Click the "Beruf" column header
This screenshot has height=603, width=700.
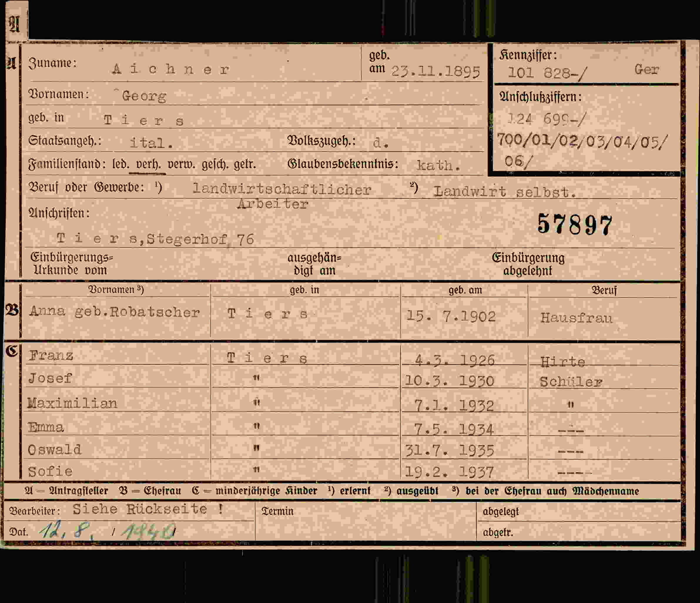click(x=604, y=290)
